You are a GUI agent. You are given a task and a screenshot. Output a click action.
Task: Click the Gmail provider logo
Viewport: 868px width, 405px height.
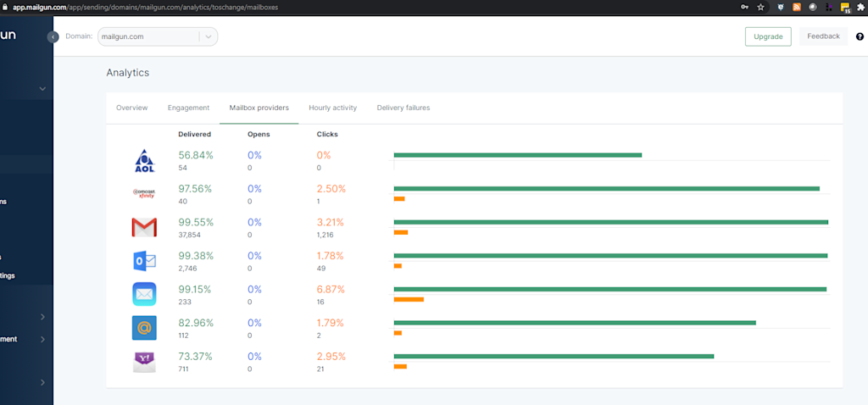point(144,227)
